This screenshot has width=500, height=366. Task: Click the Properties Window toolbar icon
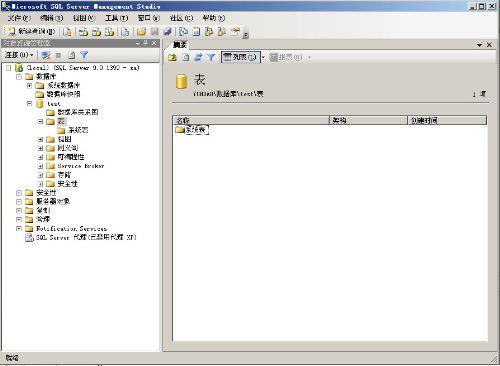click(235, 32)
